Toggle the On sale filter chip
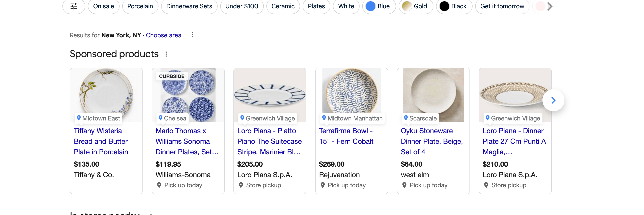 [104, 6]
